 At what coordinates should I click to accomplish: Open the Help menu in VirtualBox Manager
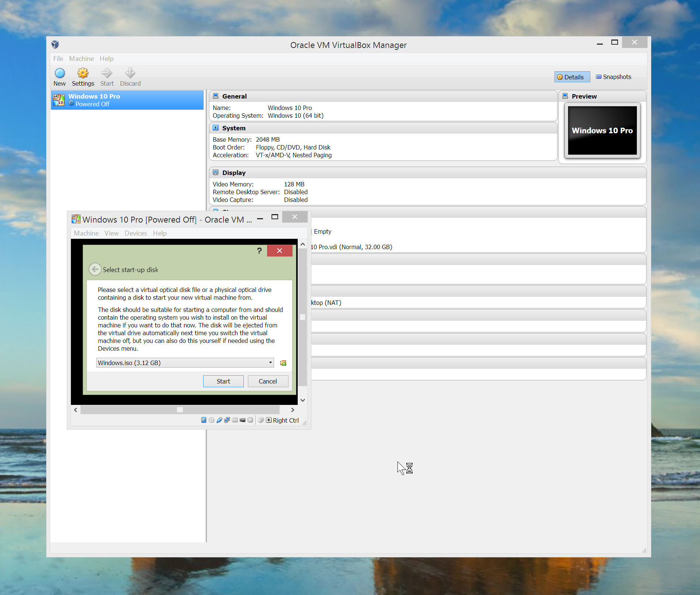(107, 58)
